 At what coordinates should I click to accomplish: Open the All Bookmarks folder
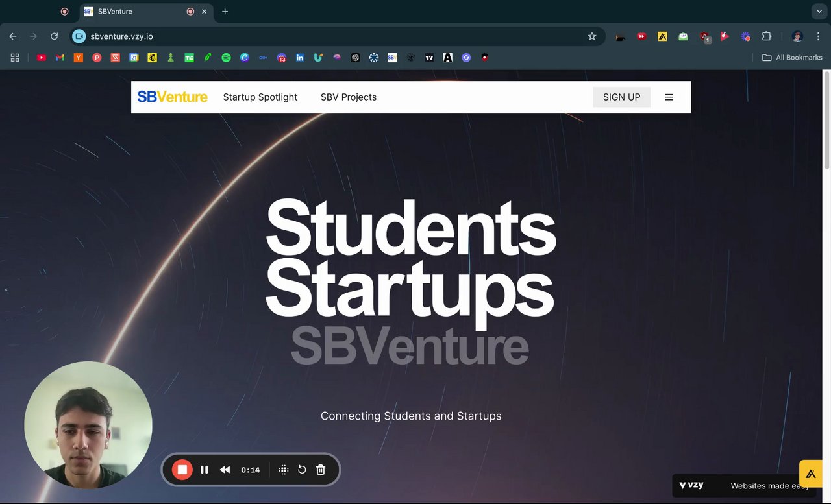click(792, 58)
